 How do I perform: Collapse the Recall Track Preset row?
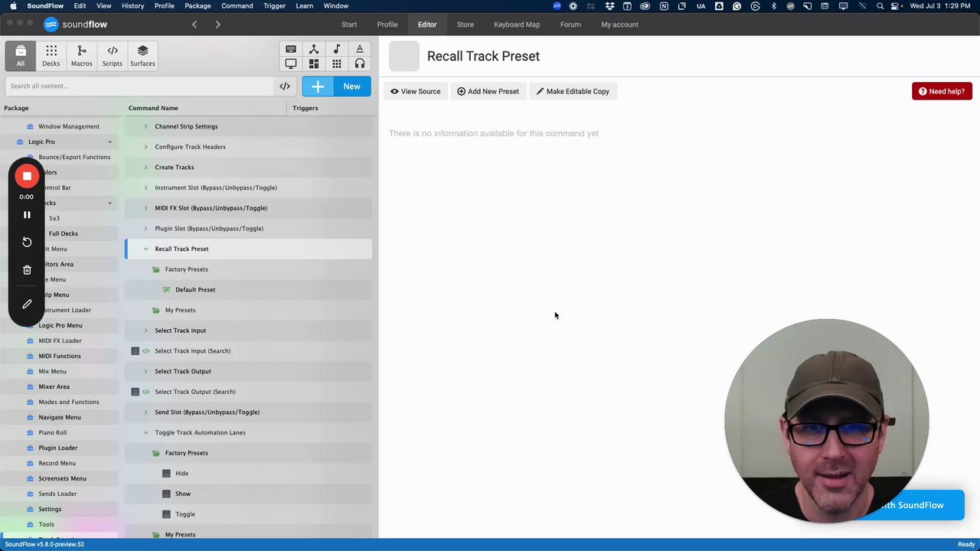pyautogui.click(x=145, y=249)
